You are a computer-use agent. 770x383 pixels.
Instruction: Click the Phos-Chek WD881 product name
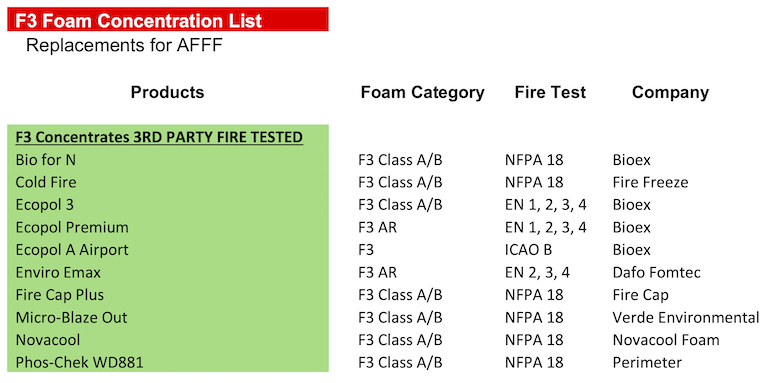pos(80,362)
